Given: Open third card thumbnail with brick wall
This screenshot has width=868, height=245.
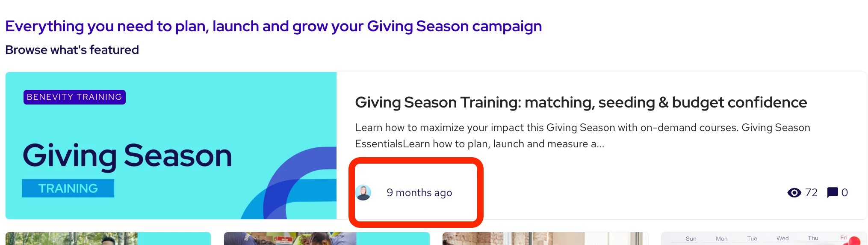Looking at the screenshot, I should 545,239.
